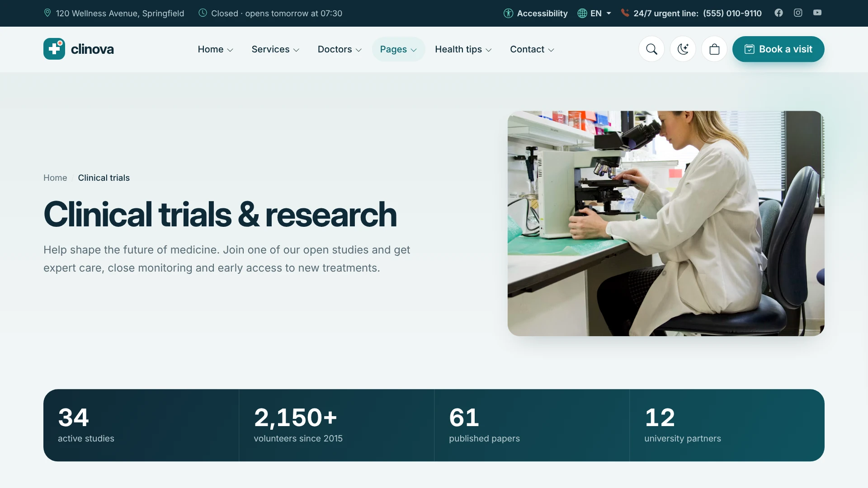This screenshot has width=868, height=488.
Task: Expand the Doctors menu
Action: click(340, 49)
